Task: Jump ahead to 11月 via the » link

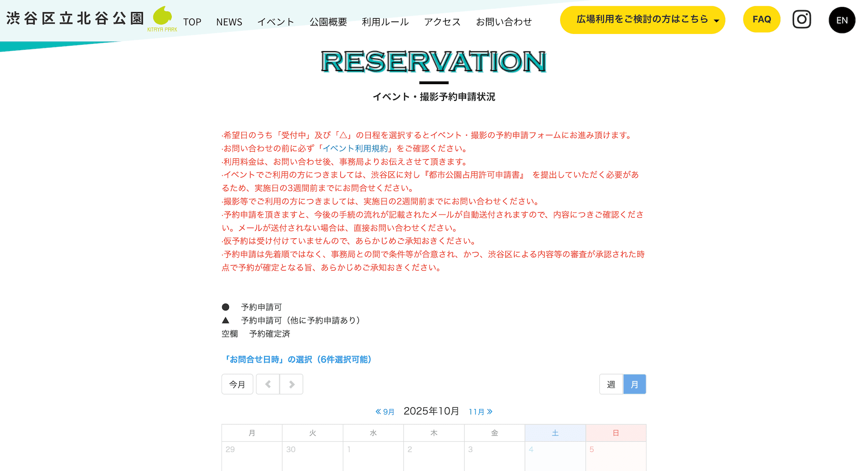Action: (x=480, y=412)
